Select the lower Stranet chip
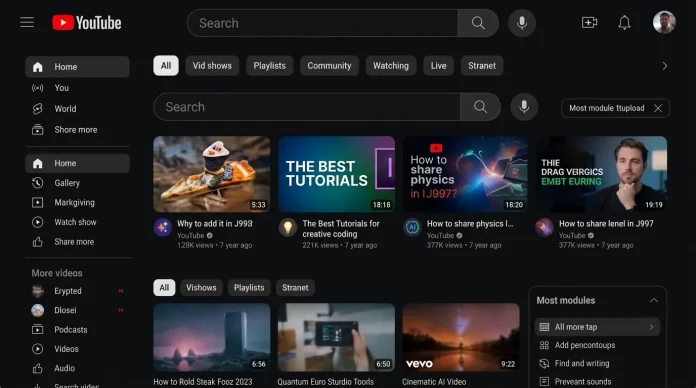696x388 pixels. point(295,288)
